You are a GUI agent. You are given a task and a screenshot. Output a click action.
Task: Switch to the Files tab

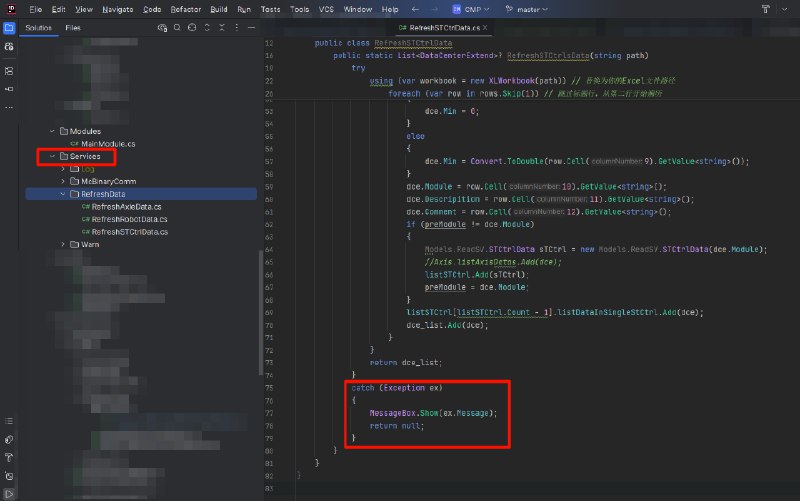(74, 28)
